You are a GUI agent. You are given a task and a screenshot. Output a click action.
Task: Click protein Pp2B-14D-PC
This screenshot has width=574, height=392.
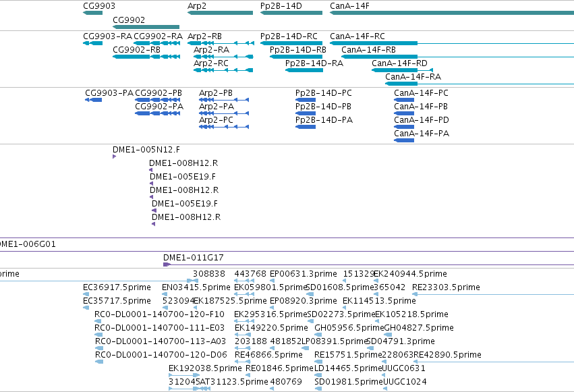point(306,100)
